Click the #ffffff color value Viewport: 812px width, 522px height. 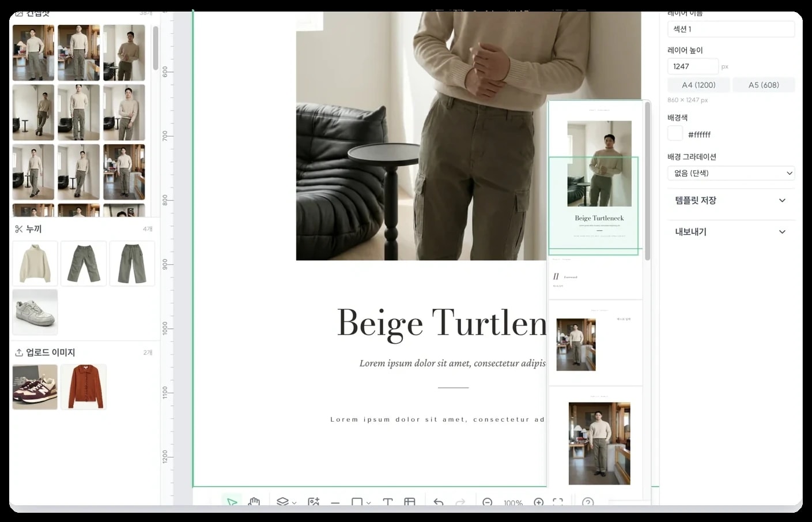click(x=699, y=134)
